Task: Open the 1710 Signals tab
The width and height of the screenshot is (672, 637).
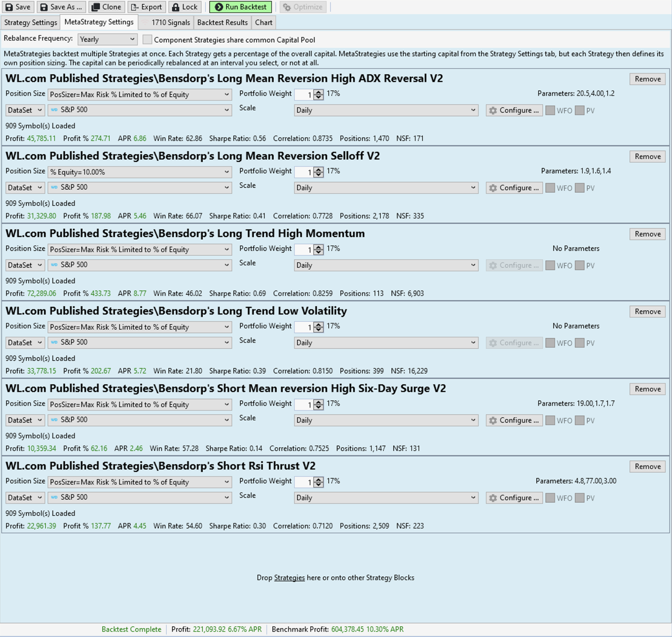Action: tap(166, 22)
